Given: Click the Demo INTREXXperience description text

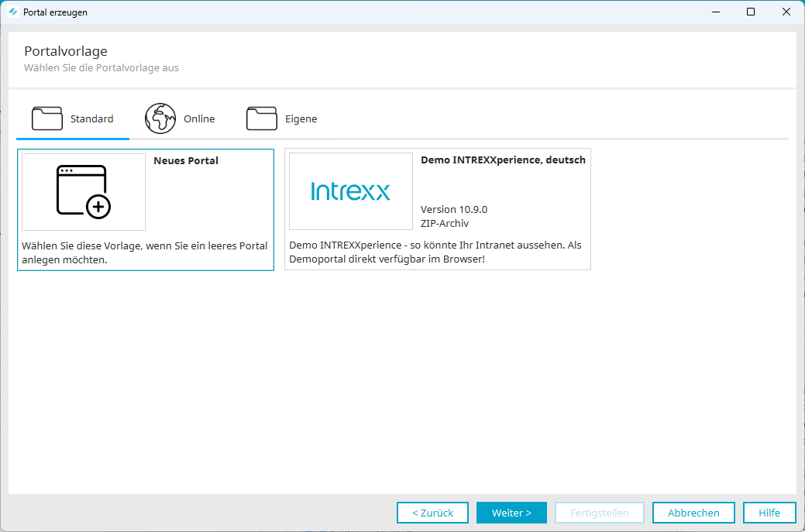Looking at the screenshot, I should 435,252.
